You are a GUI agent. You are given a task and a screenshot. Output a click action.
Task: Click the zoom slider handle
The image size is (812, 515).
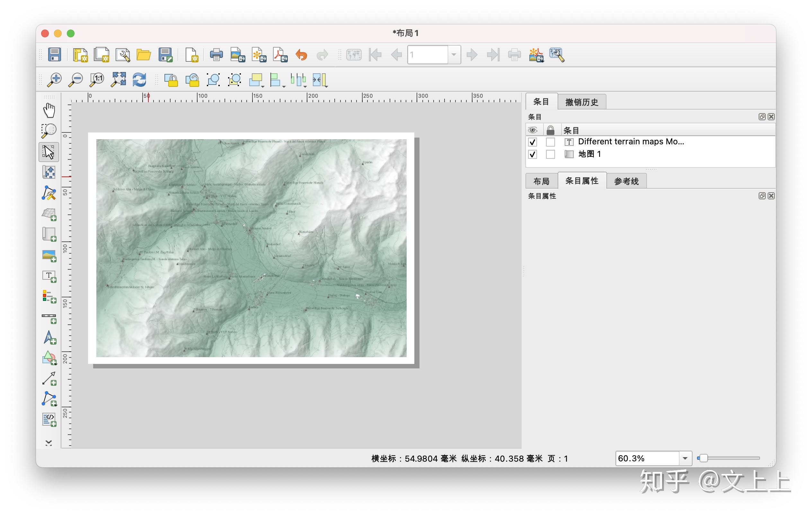[703, 458]
